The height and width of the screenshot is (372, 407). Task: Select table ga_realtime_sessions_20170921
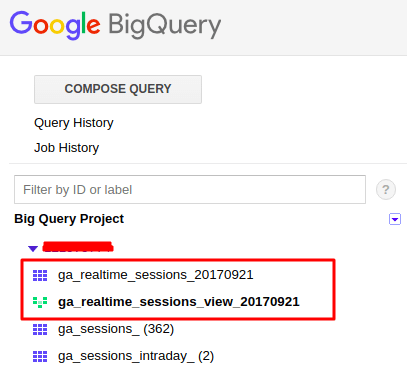[x=156, y=275]
